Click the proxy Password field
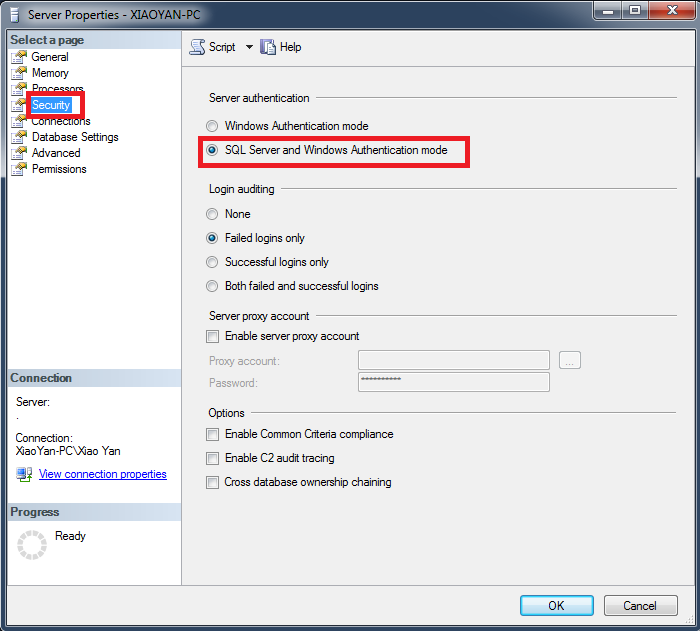 [x=454, y=382]
